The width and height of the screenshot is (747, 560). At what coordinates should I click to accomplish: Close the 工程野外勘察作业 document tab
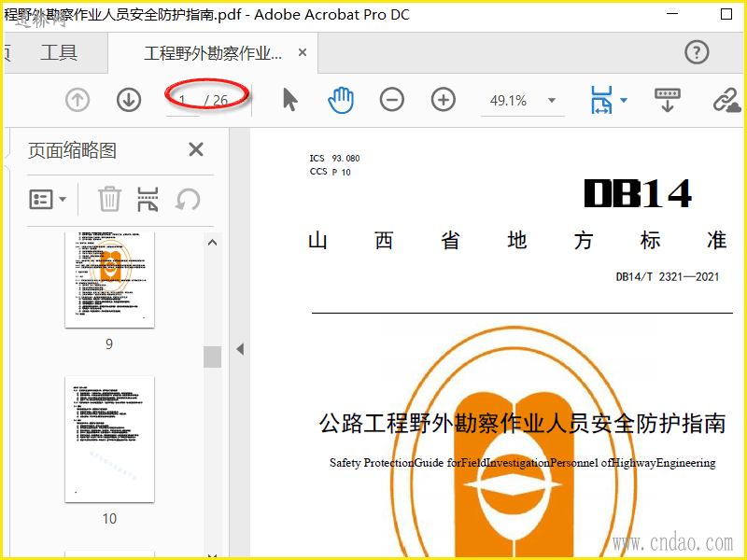pyautogui.click(x=302, y=52)
